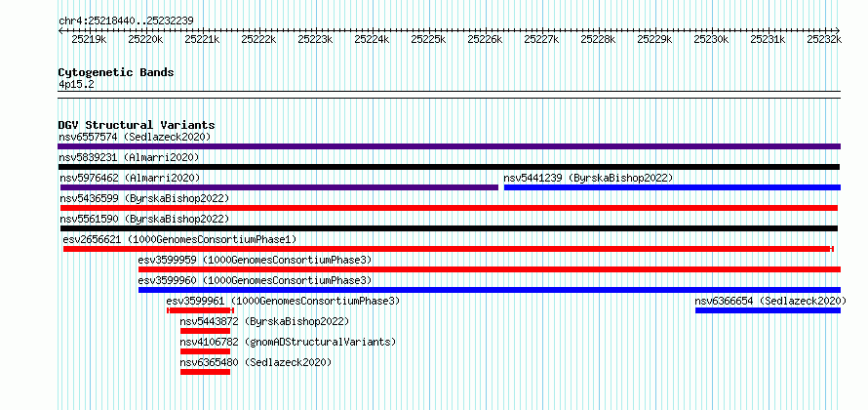Viewport: 868px width, 410px height.
Task: Click esv2656621 (1000GenomesConsortiumPhase1) label
Action: (179, 239)
